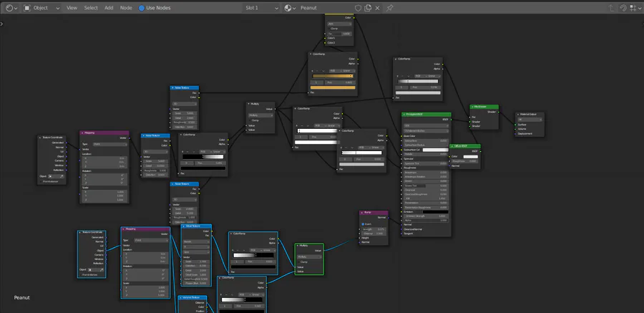Open the Christensen-Burley subsurface method dropdown
This screenshot has width=644, height=313.
coord(426,131)
